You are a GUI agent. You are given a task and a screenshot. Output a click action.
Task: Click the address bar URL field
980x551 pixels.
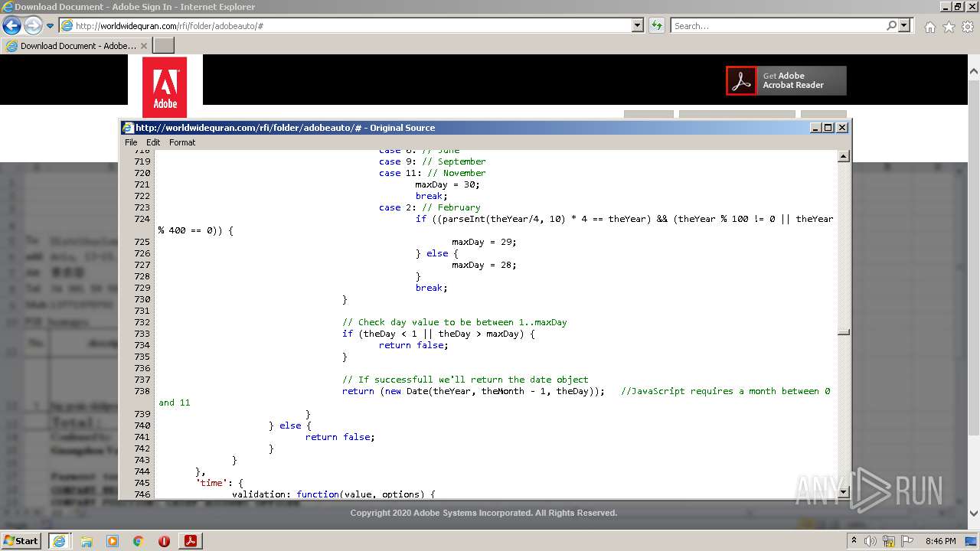coord(351,26)
